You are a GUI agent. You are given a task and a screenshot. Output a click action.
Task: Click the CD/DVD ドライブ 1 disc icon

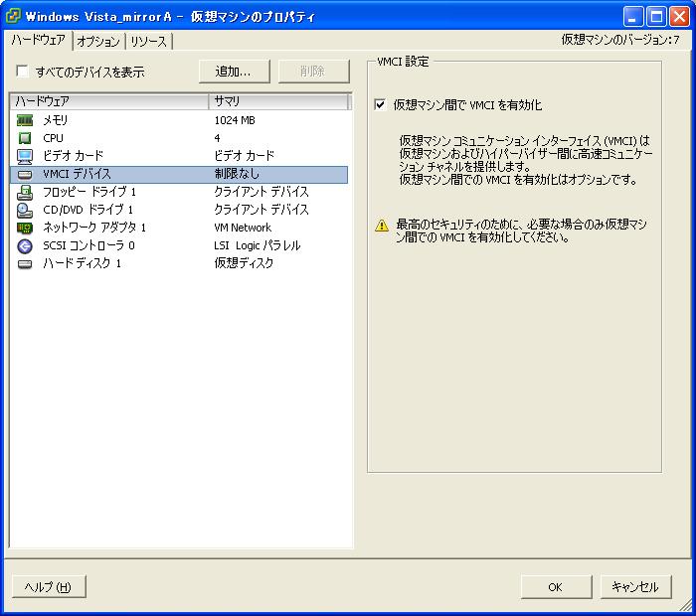coord(25,210)
